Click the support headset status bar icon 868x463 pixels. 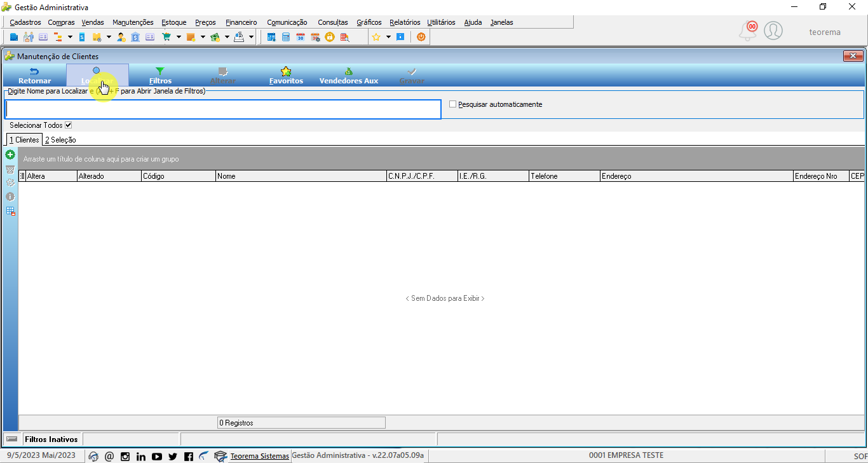(93, 456)
